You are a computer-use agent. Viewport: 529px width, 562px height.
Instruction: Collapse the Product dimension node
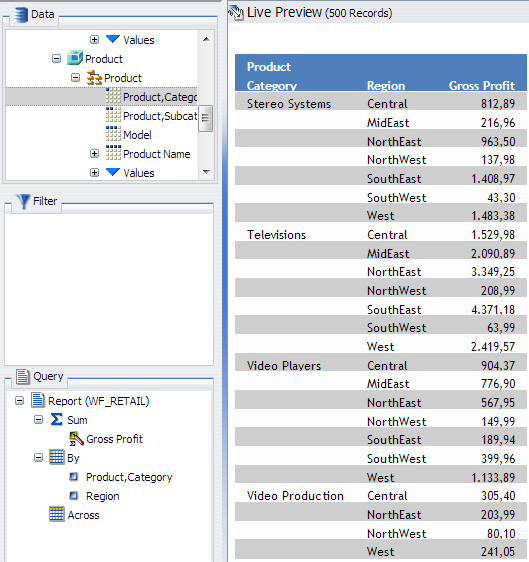(x=56, y=59)
